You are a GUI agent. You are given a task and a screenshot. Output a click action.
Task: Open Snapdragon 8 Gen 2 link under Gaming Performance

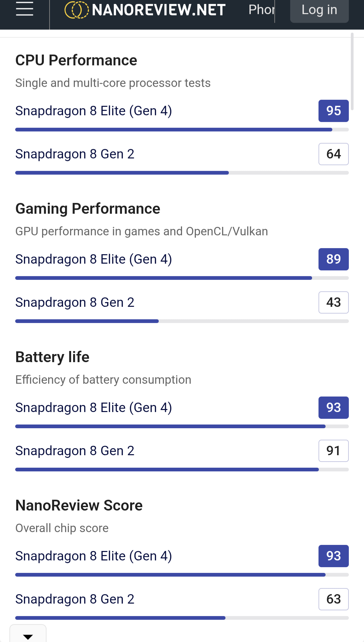point(75,302)
